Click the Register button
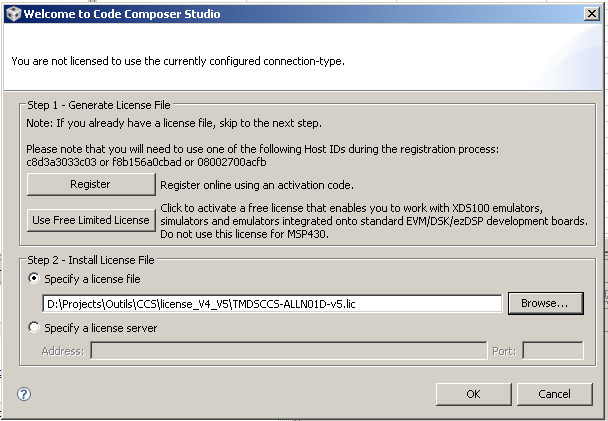Viewport: 608px width, 421px height. [91, 184]
